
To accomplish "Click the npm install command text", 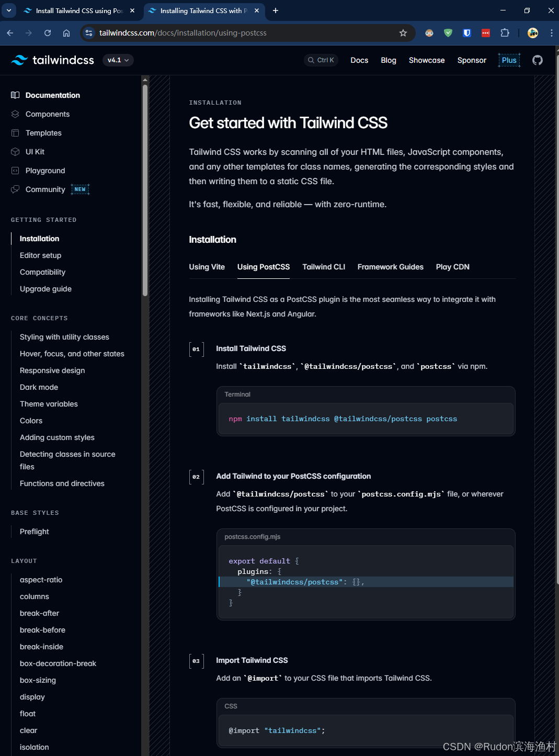I will point(343,419).
